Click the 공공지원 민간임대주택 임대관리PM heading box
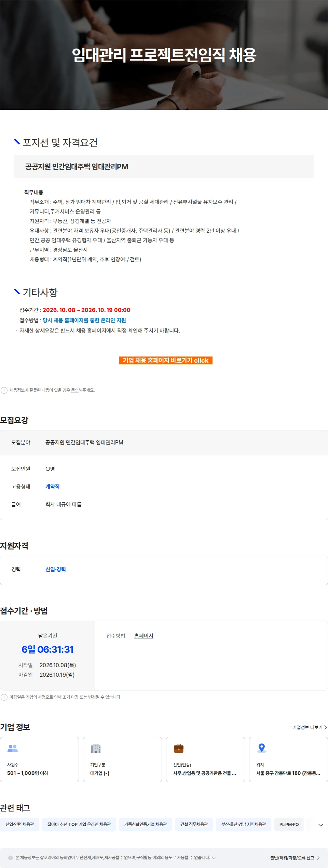Viewport: 328px width, 868px height. tap(164, 167)
